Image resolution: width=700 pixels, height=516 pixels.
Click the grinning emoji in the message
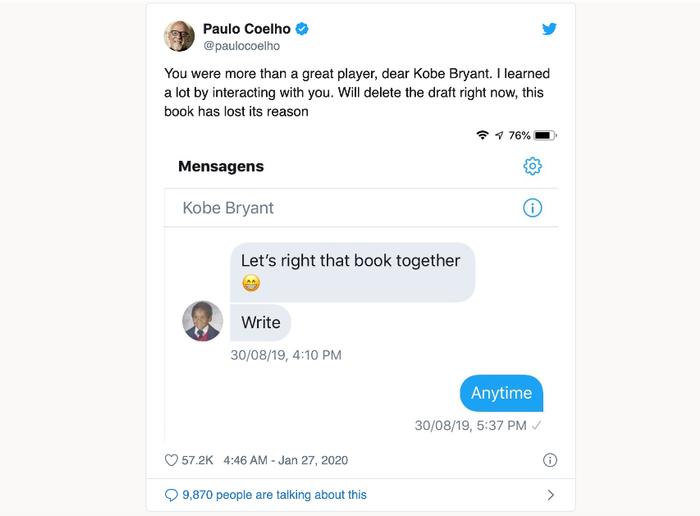[x=251, y=283]
